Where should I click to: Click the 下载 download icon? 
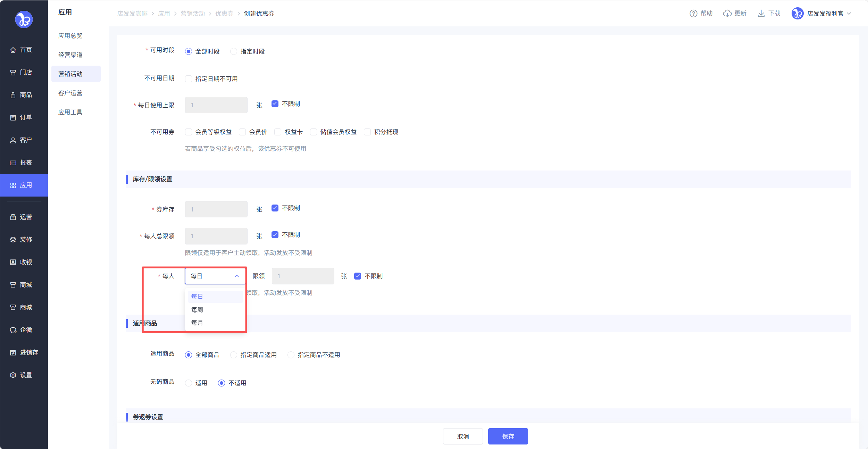pos(761,14)
